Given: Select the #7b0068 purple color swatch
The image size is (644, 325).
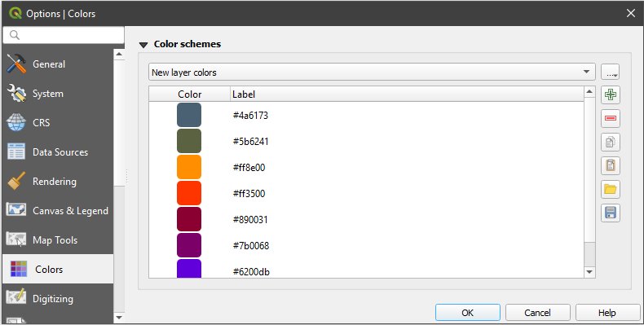Looking at the screenshot, I should pos(189,245).
